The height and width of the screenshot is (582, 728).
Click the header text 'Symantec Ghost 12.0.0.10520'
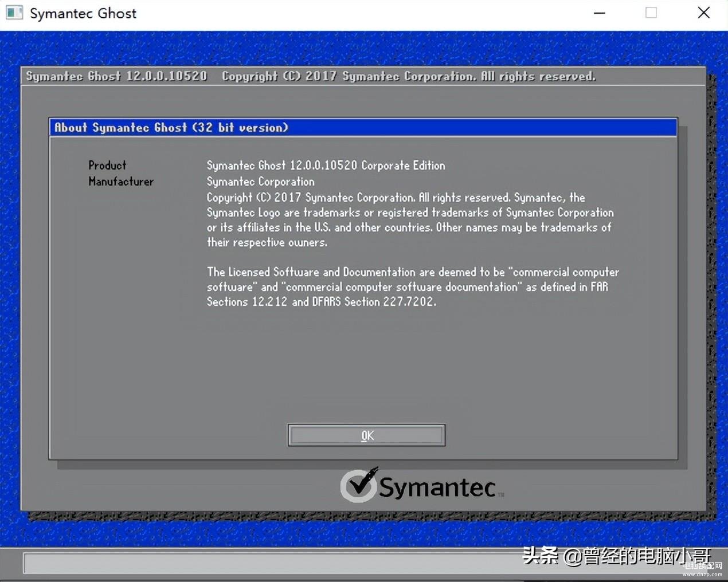pos(116,76)
